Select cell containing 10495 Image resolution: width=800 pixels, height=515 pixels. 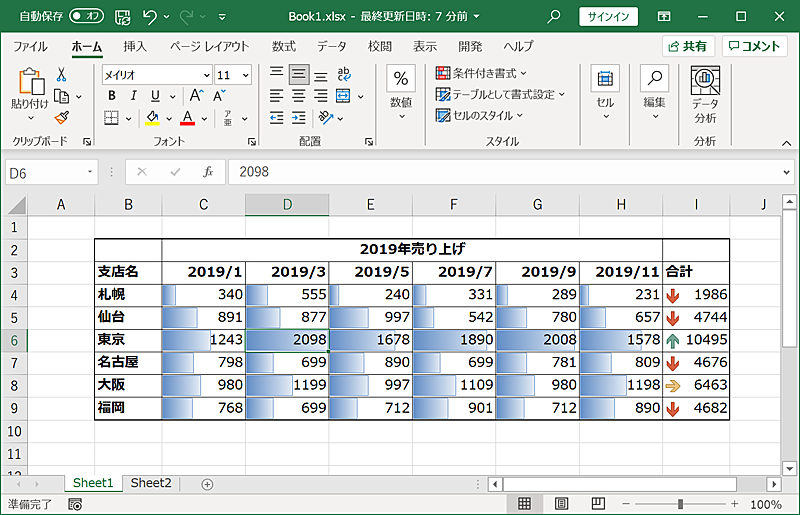pos(696,340)
